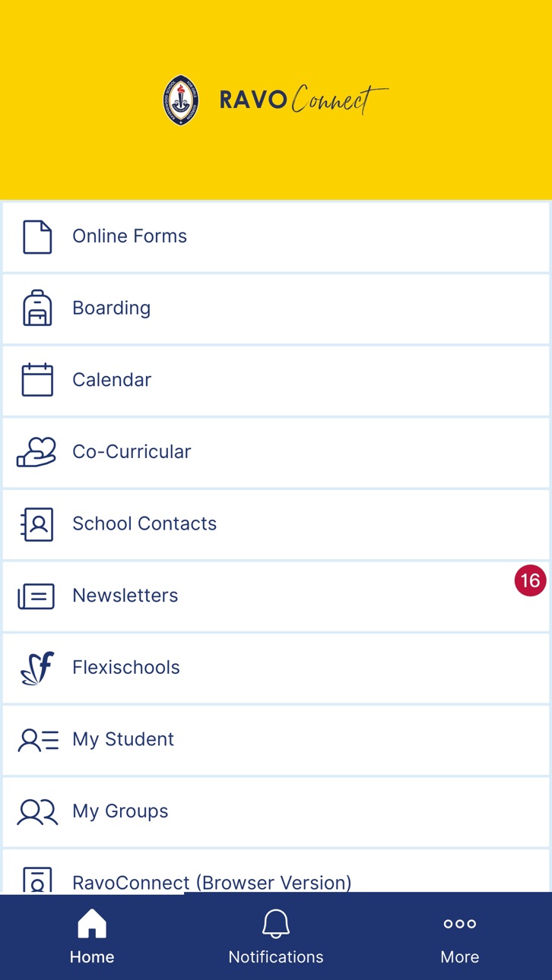Tap the Boarding backpack icon

pyautogui.click(x=37, y=308)
